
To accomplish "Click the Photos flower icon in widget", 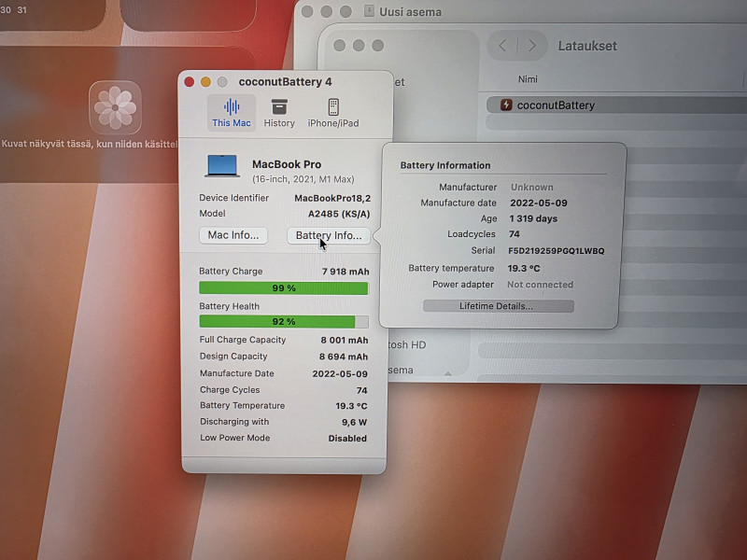I will [116, 107].
